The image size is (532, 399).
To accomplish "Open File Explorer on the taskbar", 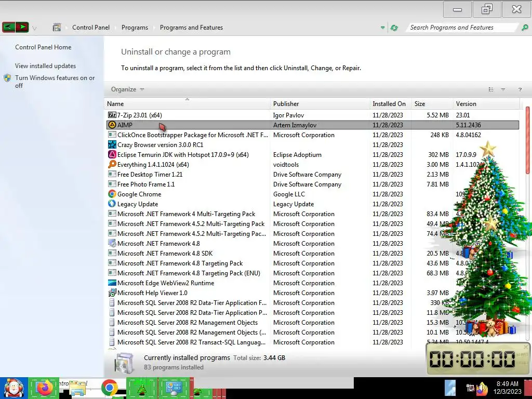I will pos(77,388).
